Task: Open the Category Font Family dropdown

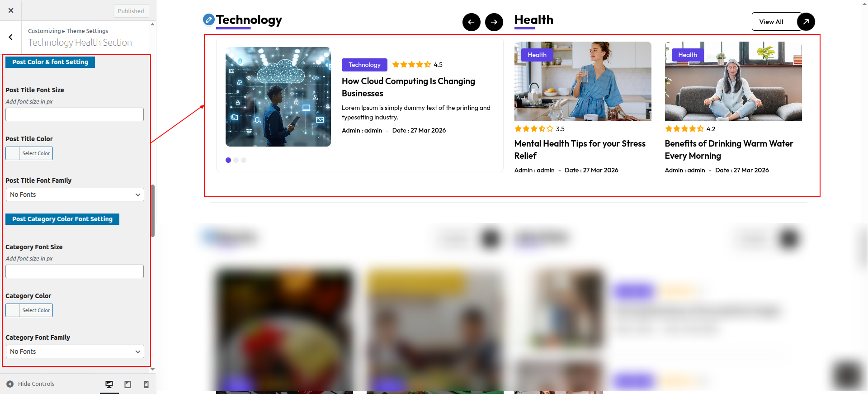Action: 75,351
